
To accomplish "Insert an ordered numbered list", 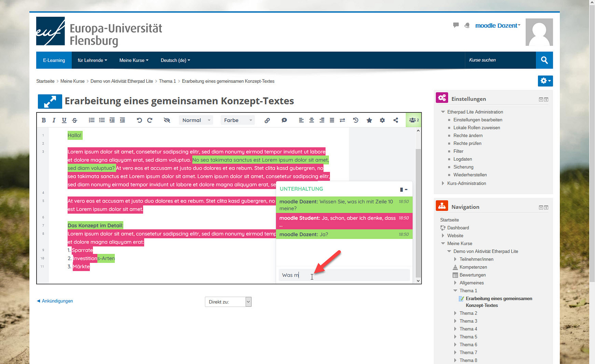I will [x=91, y=120].
